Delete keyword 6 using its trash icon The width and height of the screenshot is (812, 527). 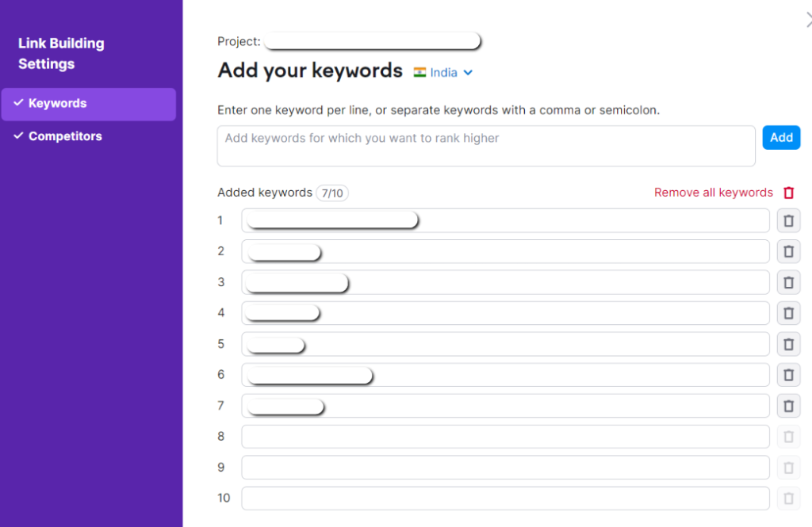click(x=788, y=375)
